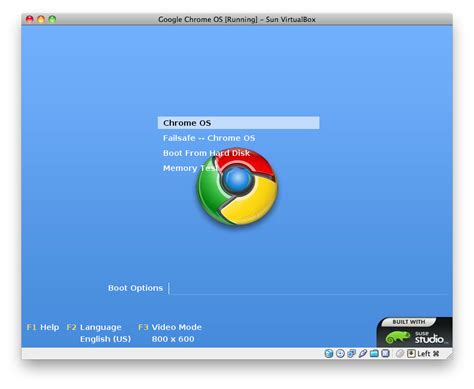Click the Built With SUSE Studio badge
The height and width of the screenshot is (389, 474).
point(415,332)
